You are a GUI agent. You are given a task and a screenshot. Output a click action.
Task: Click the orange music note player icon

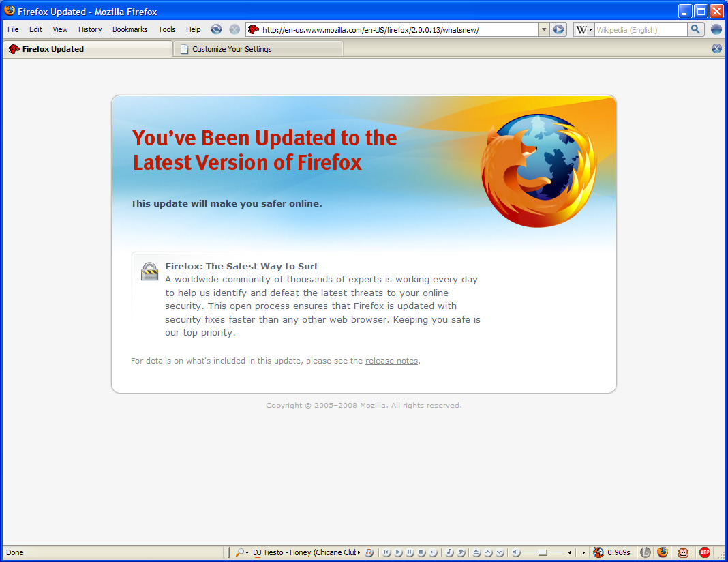tap(369, 552)
